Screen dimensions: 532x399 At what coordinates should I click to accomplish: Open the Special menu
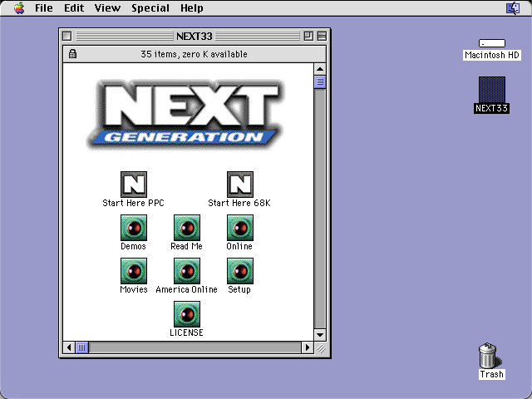click(x=150, y=7)
